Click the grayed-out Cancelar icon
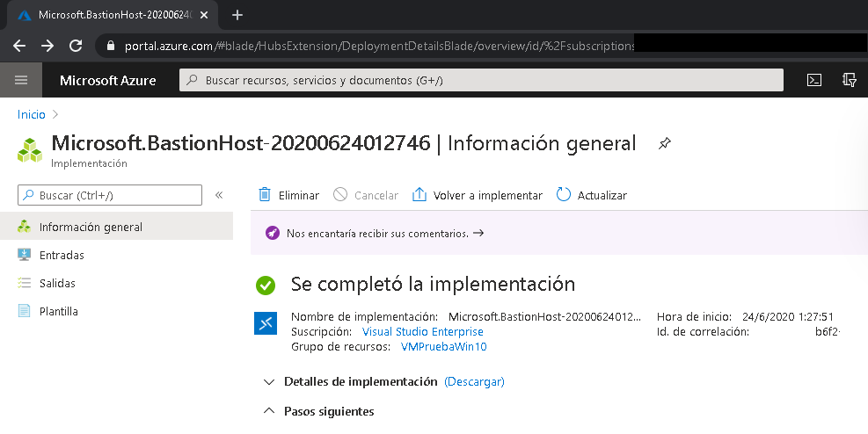 coord(339,195)
